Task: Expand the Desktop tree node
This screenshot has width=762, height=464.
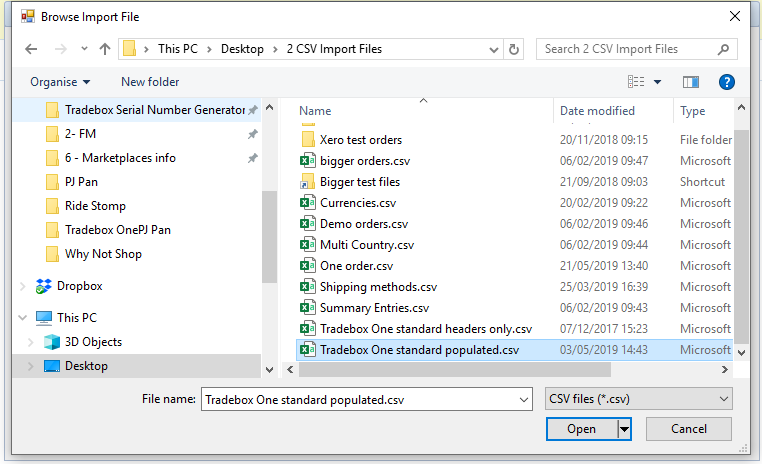Action: pos(30,366)
